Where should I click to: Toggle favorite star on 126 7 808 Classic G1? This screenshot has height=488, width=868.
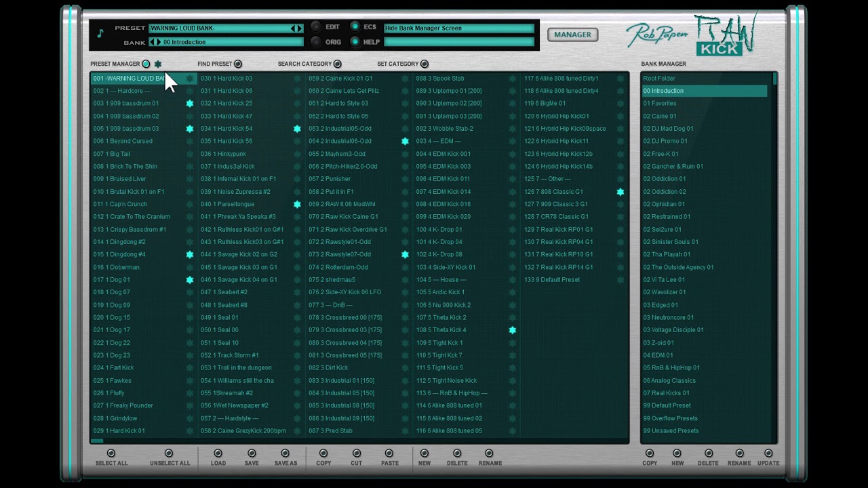[620, 192]
